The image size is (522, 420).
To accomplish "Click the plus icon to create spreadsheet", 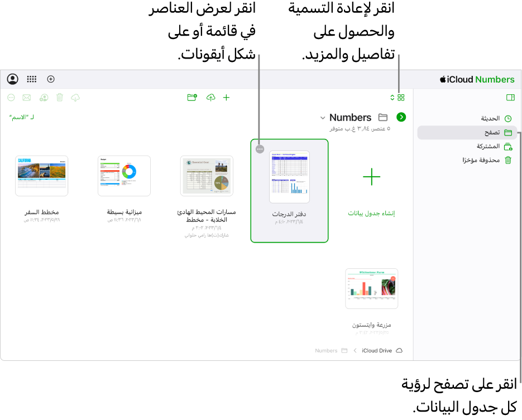I will click(226, 98).
